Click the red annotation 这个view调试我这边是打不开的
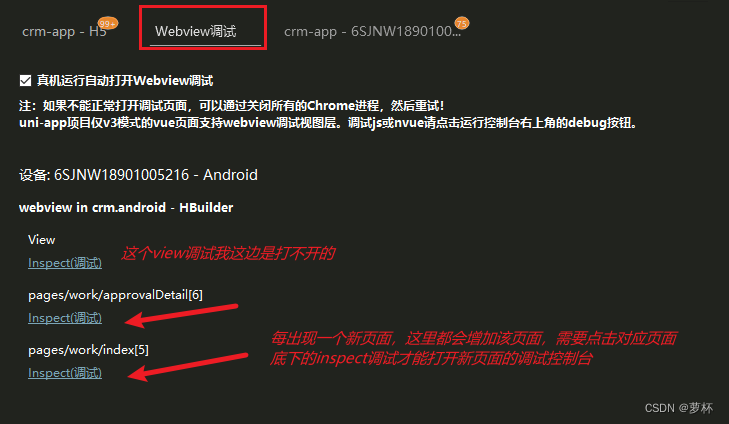This screenshot has width=729, height=424. pos(228,254)
